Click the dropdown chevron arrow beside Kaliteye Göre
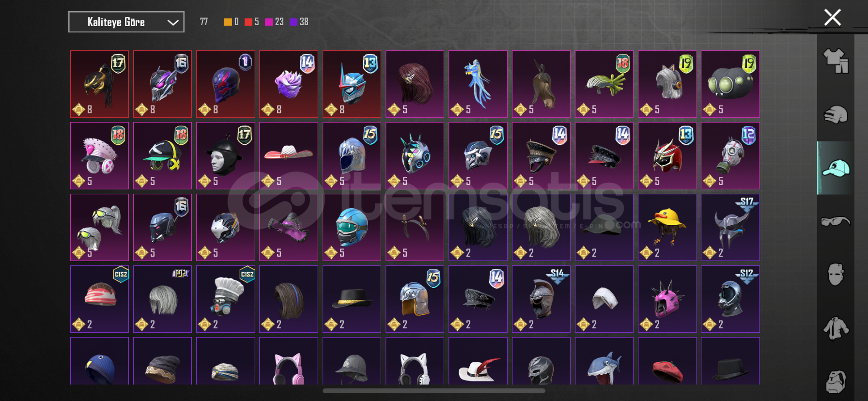The width and height of the screenshot is (868, 401). point(173,22)
